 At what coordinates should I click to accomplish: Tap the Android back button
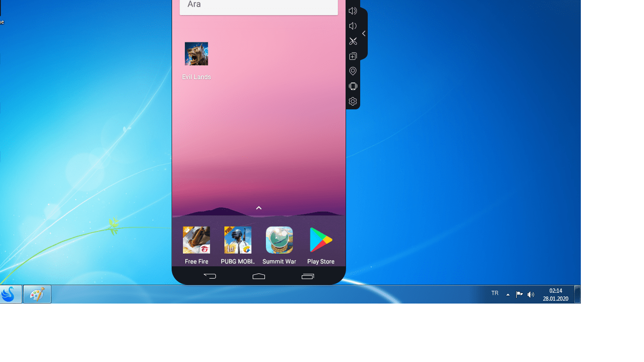coord(210,276)
